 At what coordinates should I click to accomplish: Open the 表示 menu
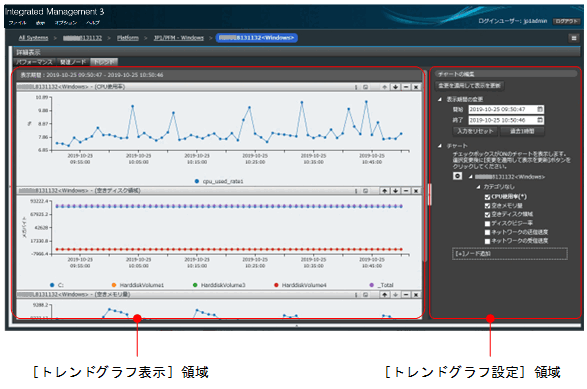(40, 23)
